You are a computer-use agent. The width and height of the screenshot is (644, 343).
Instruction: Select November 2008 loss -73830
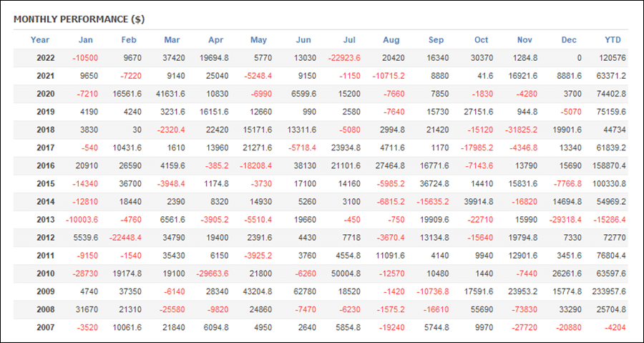524,309
